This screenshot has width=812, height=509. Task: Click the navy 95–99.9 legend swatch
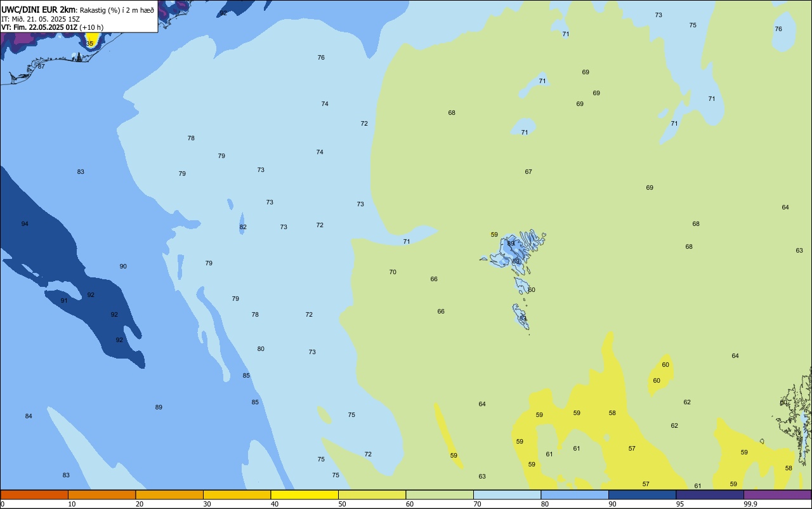pyautogui.click(x=710, y=494)
